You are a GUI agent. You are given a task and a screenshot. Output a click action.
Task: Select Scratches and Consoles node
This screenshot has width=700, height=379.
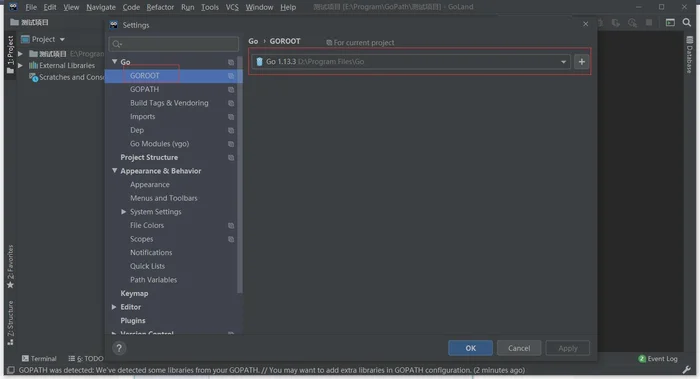(66, 77)
